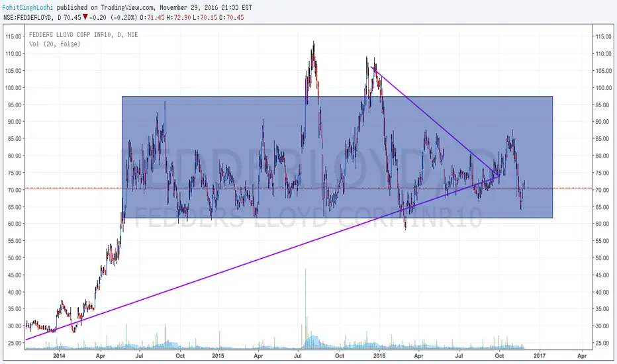
Task: Click the Apr label following 2014
Action: [101, 356]
